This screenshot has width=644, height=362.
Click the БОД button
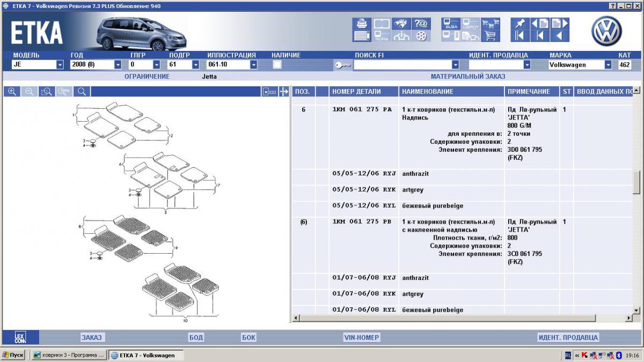point(196,337)
